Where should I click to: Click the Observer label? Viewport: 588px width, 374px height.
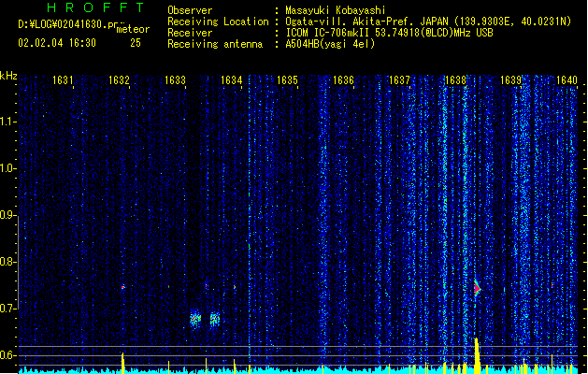(190, 10)
